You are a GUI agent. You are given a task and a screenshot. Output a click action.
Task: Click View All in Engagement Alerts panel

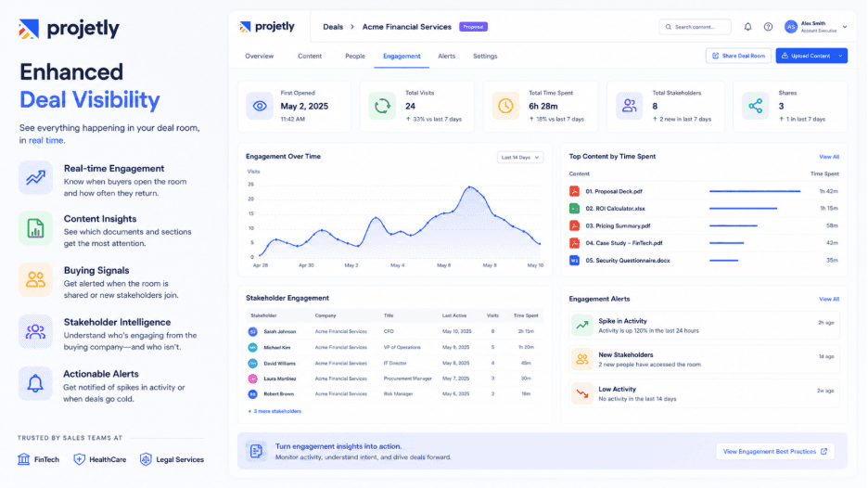[x=829, y=299]
